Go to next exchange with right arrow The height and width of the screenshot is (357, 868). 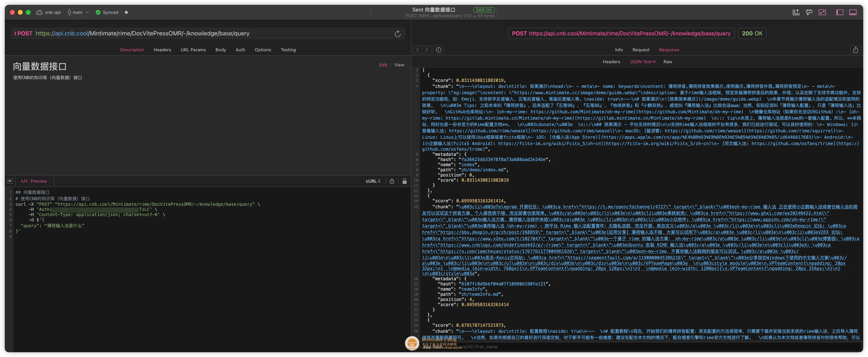click(427, 49)
